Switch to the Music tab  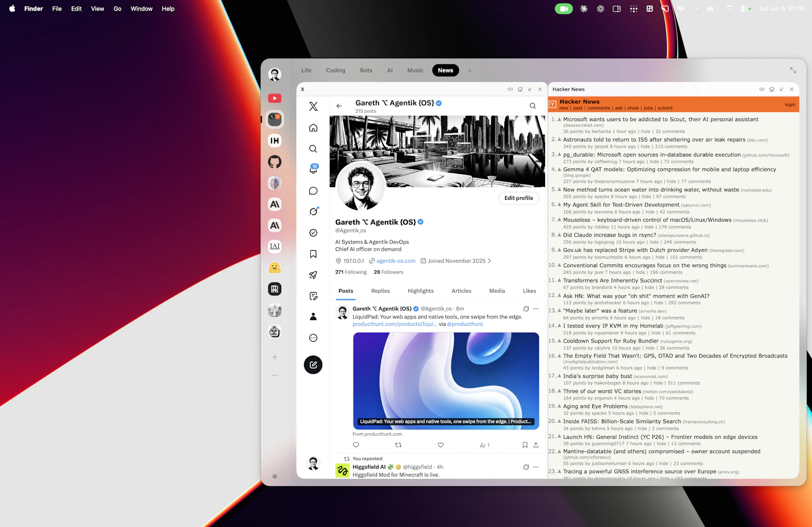click(415, 71)
